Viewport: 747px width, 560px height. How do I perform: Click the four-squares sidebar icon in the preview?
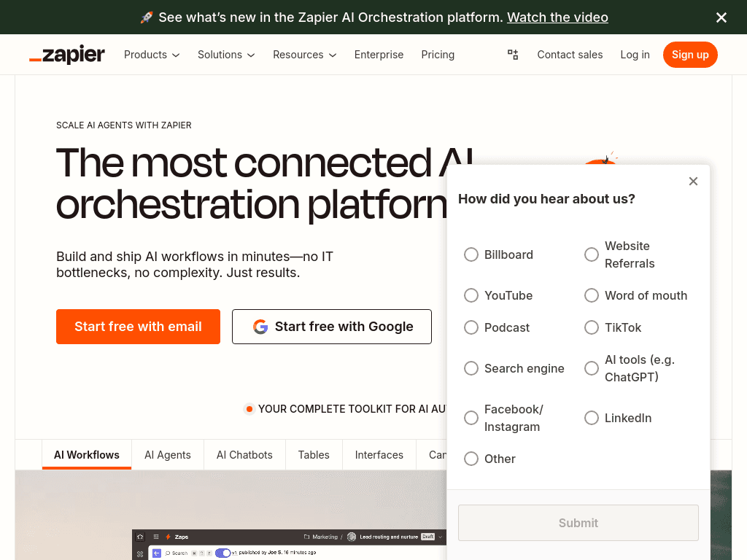[x=139, y=554]
